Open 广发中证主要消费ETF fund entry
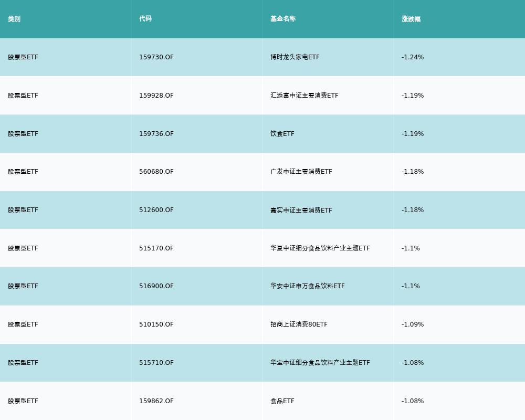The height and width of the screenshot is (420, 525). tap(301, 172)
